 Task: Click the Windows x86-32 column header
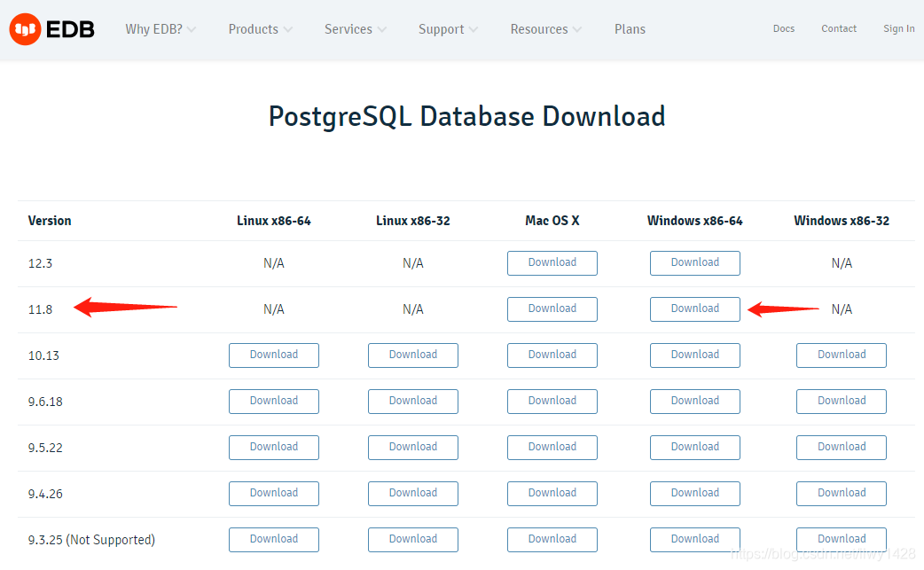click(x=842, y=221)
